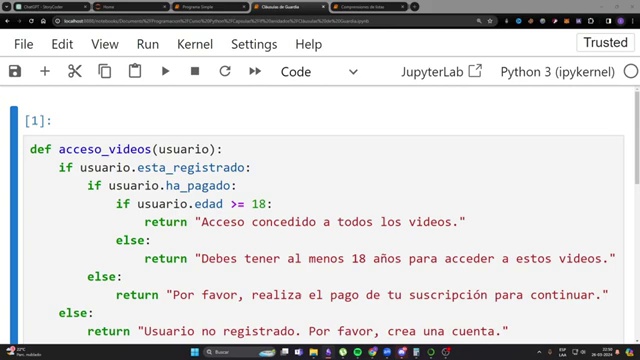Viewport: 640px width, 360px height.
Task: Click the 'Acceso concedido a todos los videos.' string
Action: click(330, 222)
